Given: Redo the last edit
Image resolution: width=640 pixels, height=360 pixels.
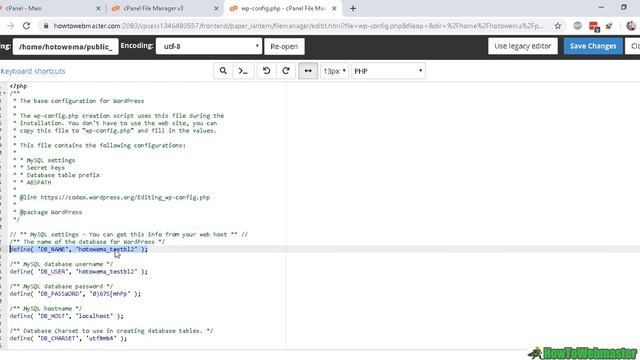Looking at the screenshot, I should pos(286,71).
